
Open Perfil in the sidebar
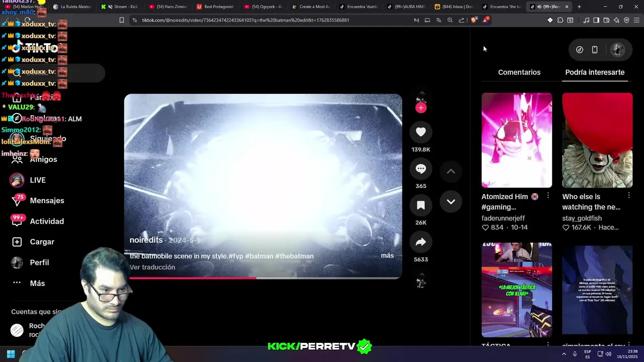[x=31, y=262]
